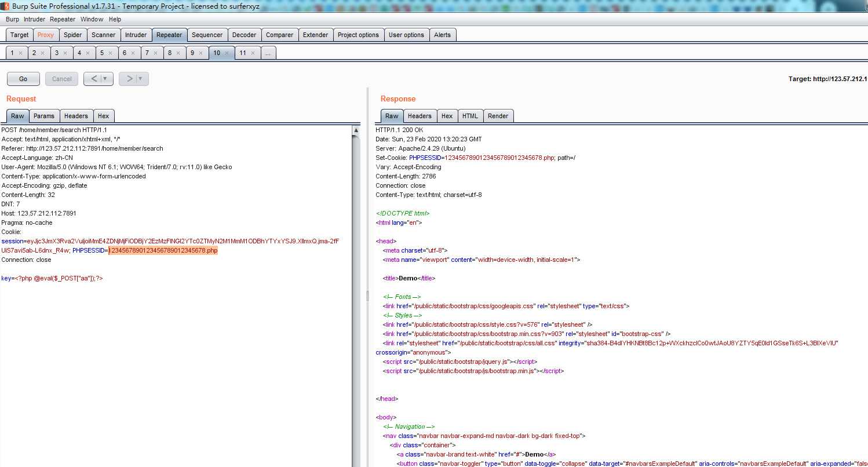
Task: Click the Burp Suite title bar icon
Action: pos(6,6)
